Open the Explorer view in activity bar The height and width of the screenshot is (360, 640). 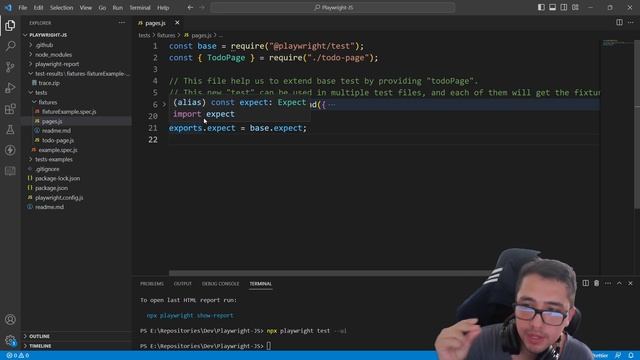point(10,25)
